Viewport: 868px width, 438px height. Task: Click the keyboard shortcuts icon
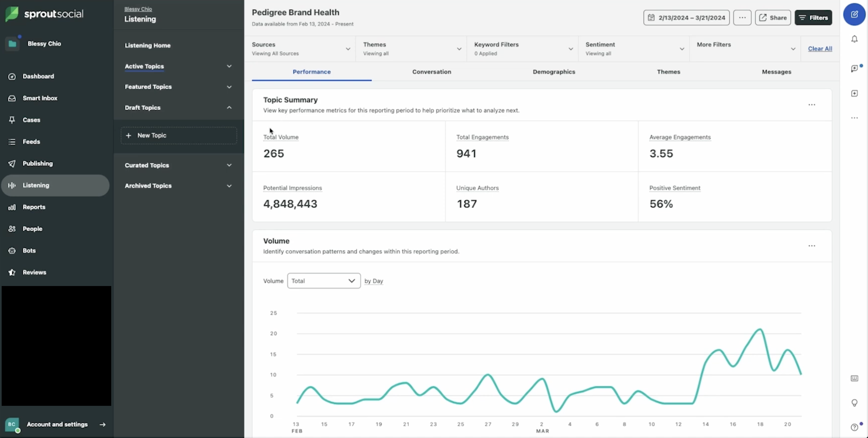(x=854, y=378)
